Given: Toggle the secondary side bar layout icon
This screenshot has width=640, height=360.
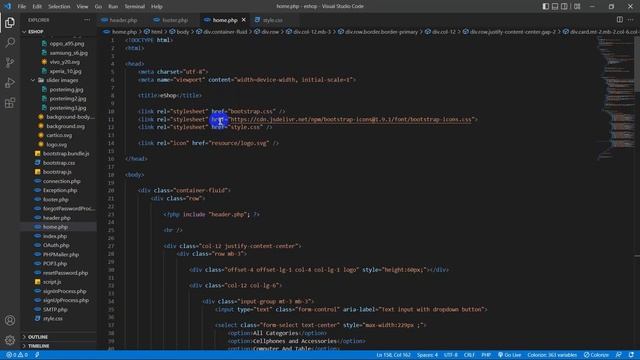Looking at the screenshot, I should click(x=564, y=6).
